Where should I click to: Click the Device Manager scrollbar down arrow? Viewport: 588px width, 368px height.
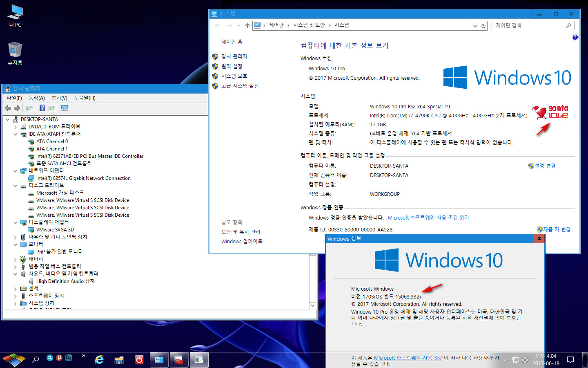(x=312, y=305)
